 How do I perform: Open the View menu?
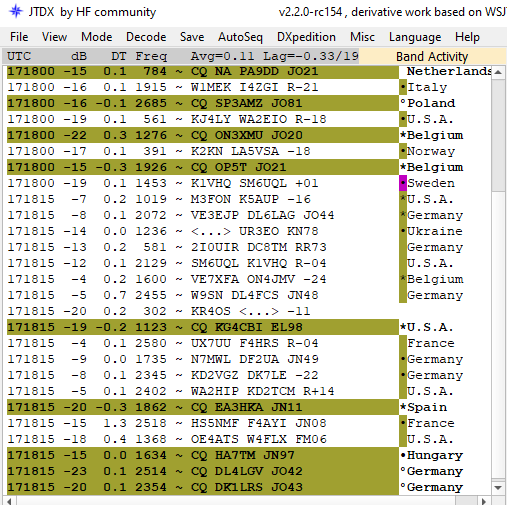point(54,37)
